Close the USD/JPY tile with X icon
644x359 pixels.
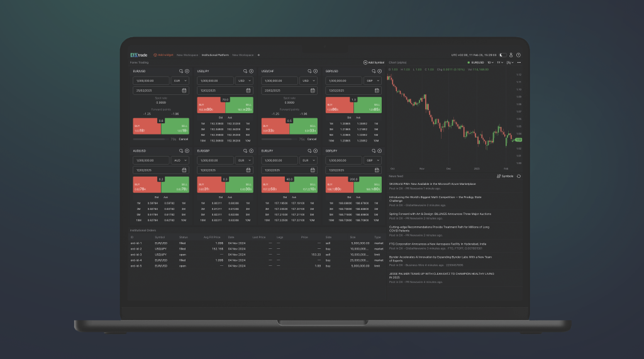(251, 71)
